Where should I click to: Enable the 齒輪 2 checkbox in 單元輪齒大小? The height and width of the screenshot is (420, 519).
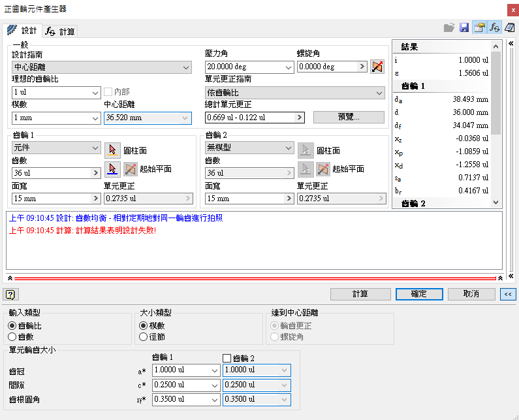point(227,358)
